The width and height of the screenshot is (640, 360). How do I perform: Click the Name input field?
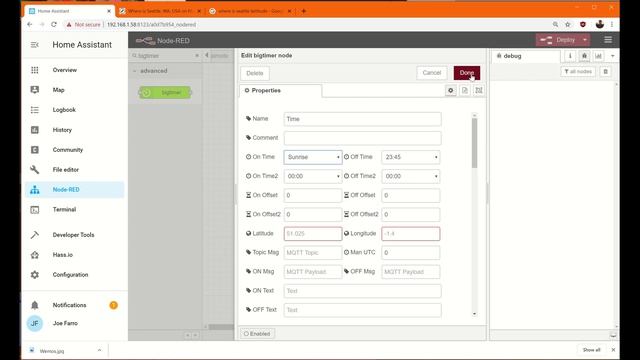[x=362, y=119]
